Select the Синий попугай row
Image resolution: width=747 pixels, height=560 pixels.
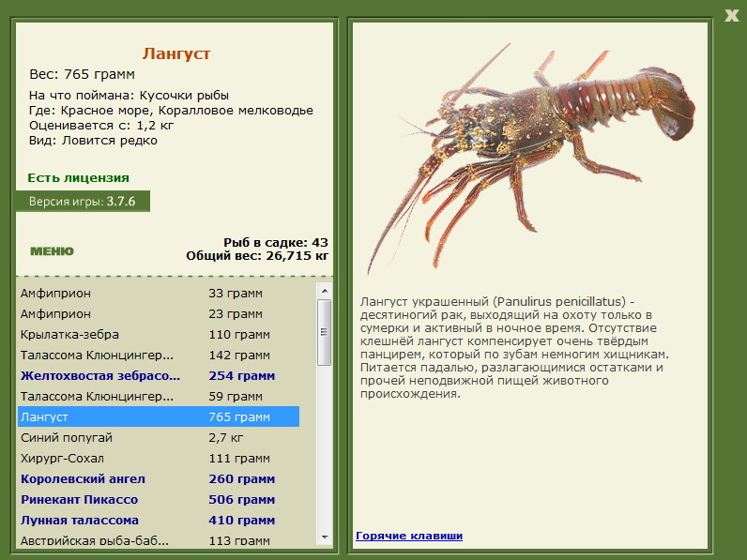pyautogui.click(x=159, y=438)
